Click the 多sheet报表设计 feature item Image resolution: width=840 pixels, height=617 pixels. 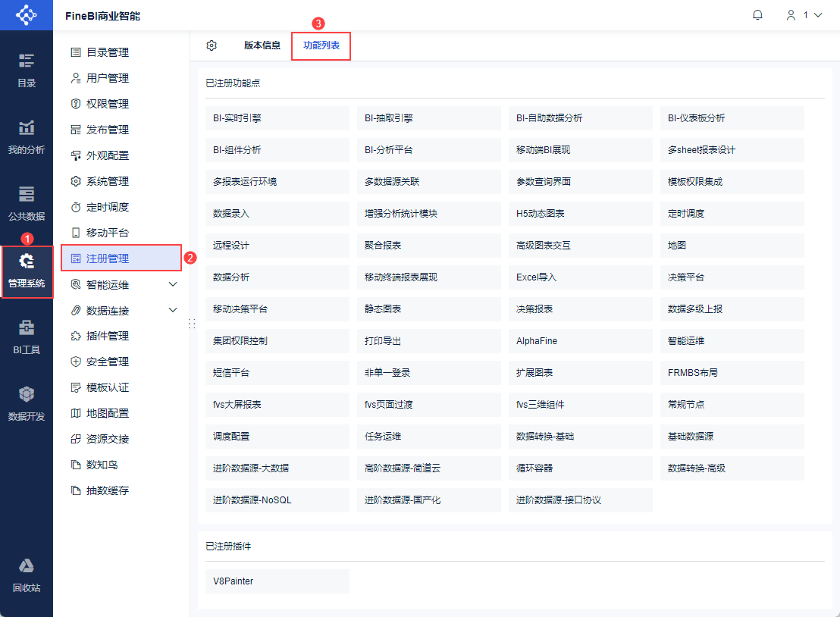coord(732,150)
